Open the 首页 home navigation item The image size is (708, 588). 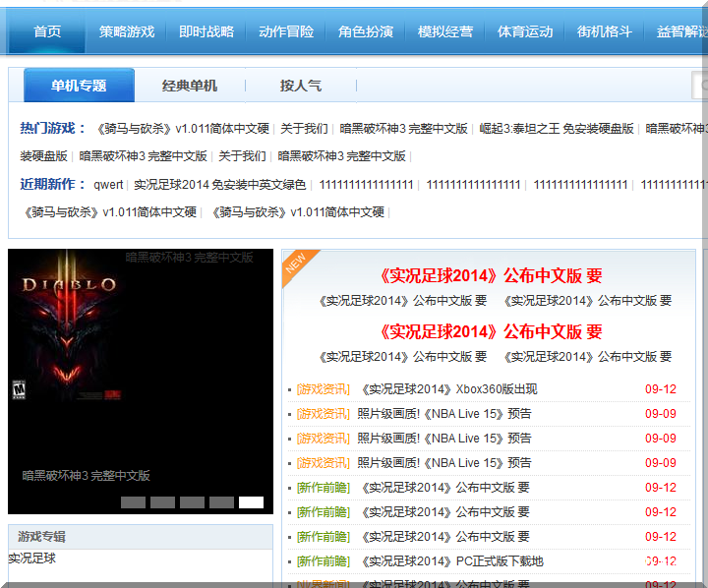click(47, 31)
